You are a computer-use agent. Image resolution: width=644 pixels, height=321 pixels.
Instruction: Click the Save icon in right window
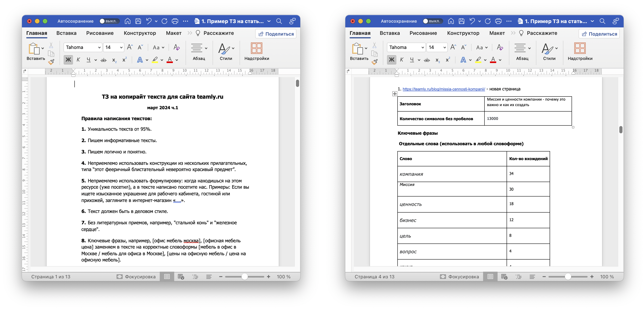pos(462,21)
